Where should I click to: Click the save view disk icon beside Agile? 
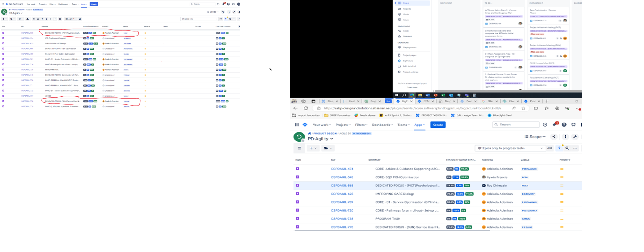click(x=80, y=19)
